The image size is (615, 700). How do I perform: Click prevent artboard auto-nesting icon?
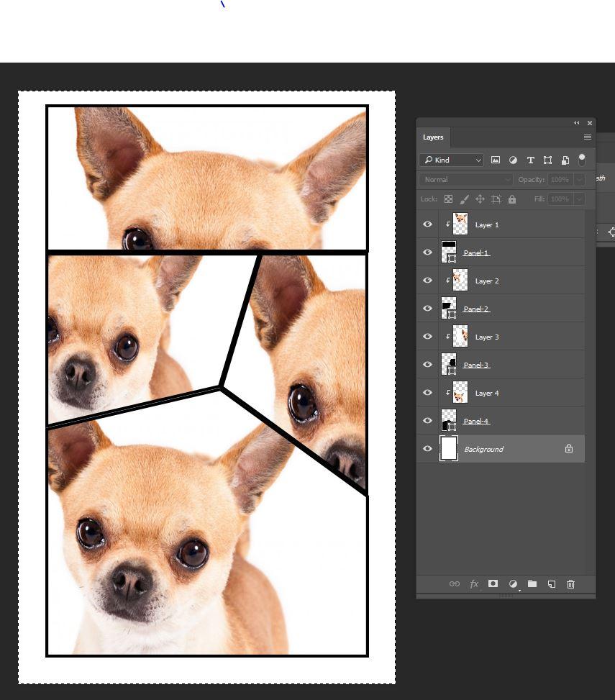pyautogui.click(x=496, y=199)
